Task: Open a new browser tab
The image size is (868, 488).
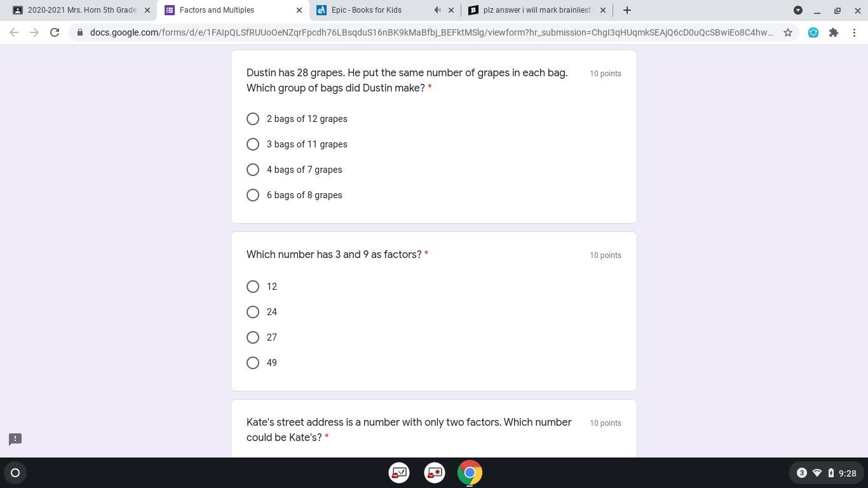Action: [x=627, y=10]
